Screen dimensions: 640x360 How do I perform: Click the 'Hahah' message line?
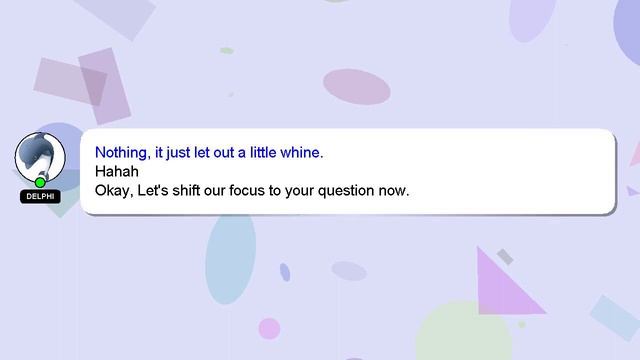pyautogui.click(x=117, y=171)
